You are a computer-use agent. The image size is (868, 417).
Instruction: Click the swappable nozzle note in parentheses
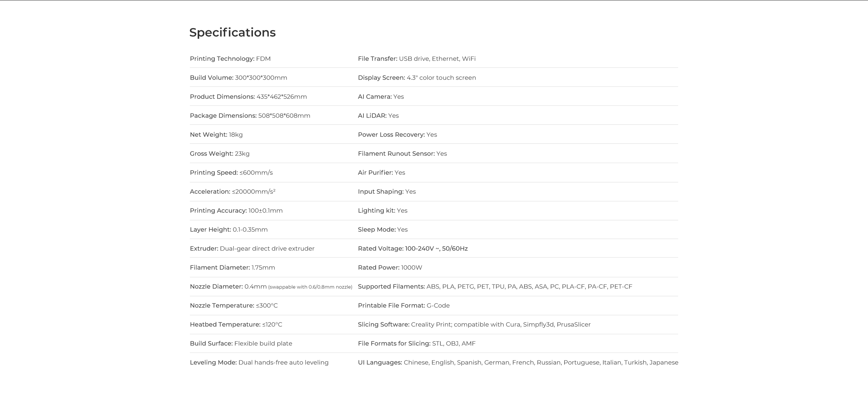[x=310, y=287]
